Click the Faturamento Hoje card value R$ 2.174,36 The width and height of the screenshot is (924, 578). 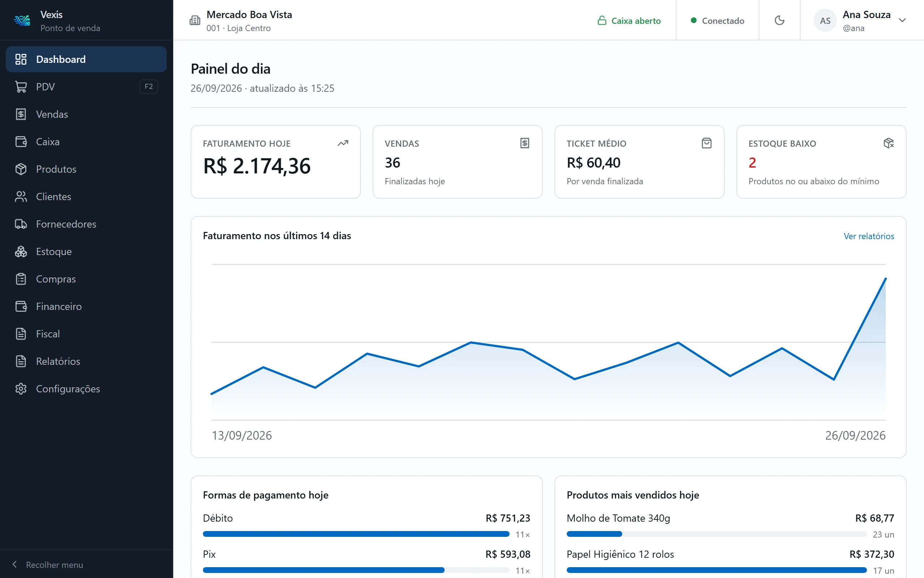(257, 166)
